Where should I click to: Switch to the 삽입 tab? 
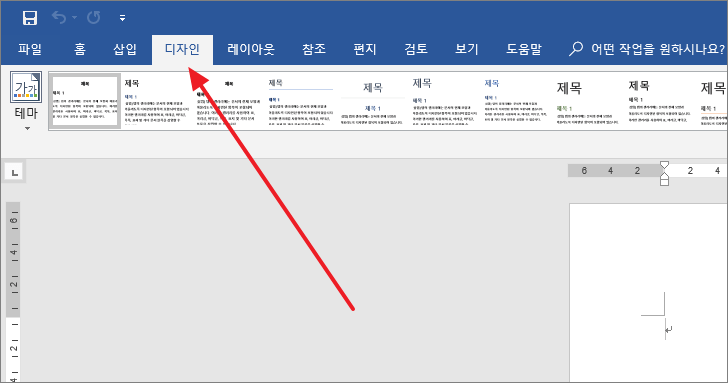pos(125,49)
